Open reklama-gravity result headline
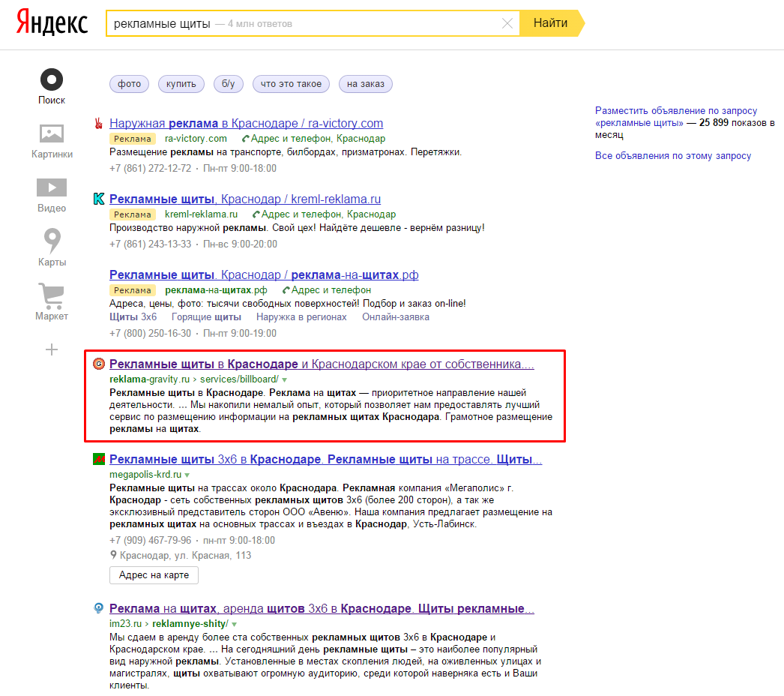The height and width of the screenshot is (696, 784). coord(322,364)
